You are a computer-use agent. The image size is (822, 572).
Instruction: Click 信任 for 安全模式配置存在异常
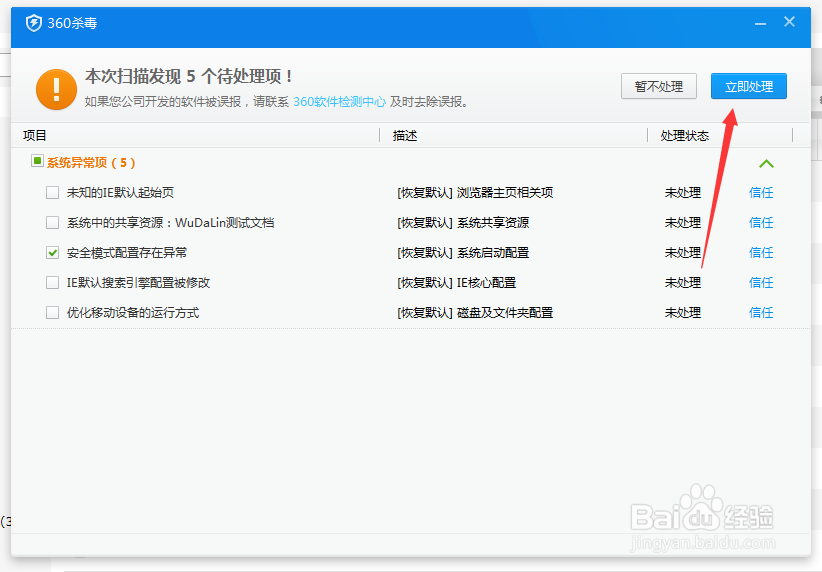761,253
